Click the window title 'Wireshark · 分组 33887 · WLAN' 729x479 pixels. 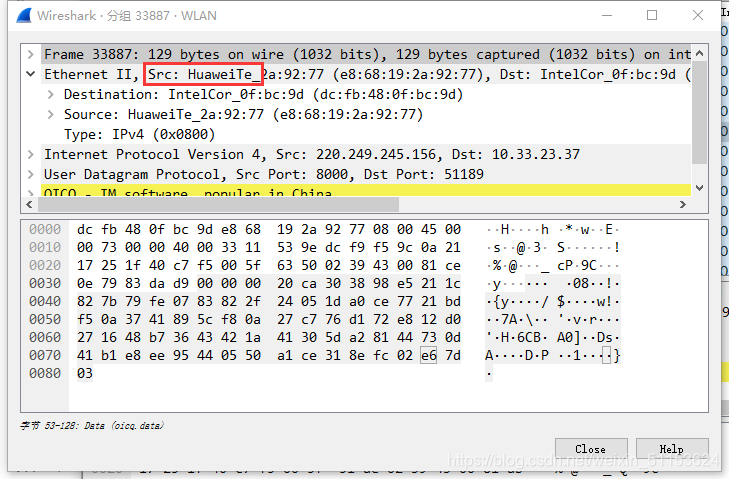127,16
